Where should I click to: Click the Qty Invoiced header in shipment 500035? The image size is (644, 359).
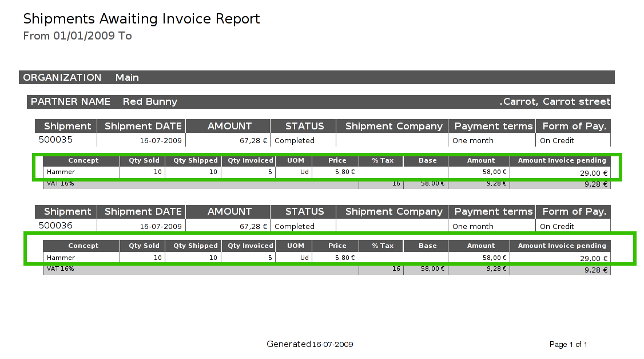(x=250, y=160)
